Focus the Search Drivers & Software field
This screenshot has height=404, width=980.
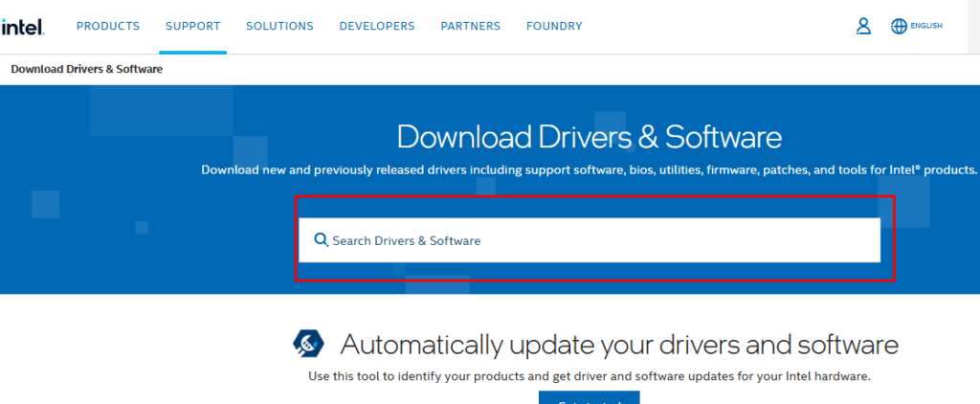click(x=603, y=240)
